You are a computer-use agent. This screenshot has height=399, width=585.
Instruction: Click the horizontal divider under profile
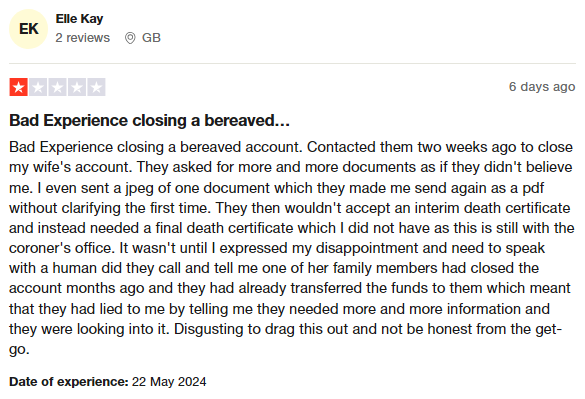[292, 63]
